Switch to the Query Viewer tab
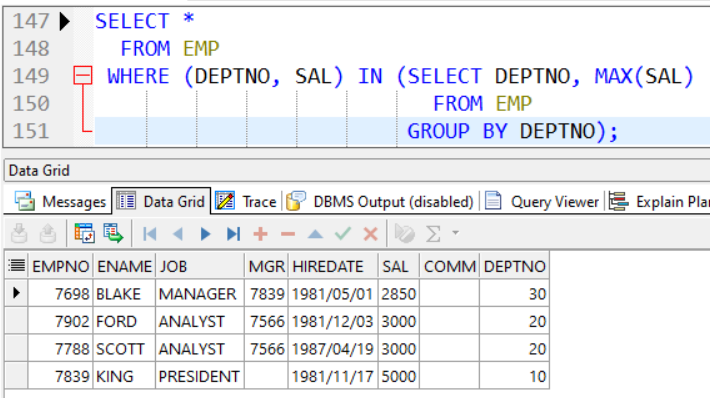This screenshot has width=710, height=398. click(x=542, y=201)
